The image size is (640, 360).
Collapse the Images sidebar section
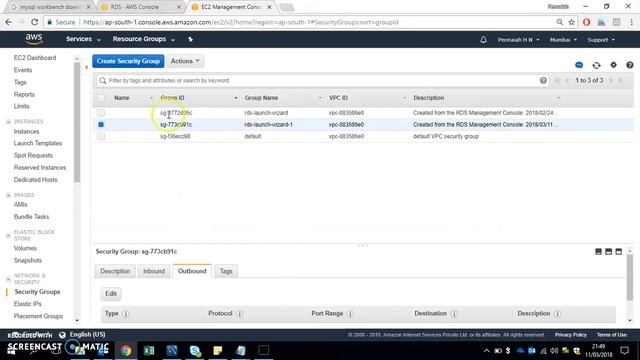8,195
